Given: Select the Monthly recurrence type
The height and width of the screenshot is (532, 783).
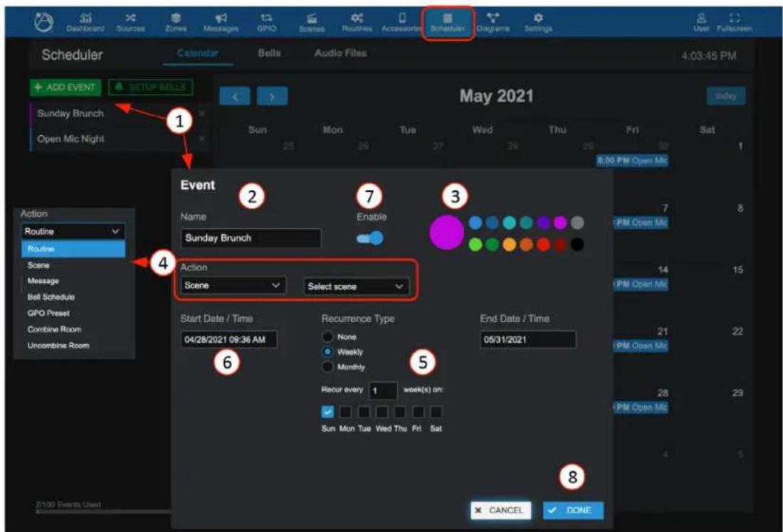Looking at the screenshot, I should [327, 367].
